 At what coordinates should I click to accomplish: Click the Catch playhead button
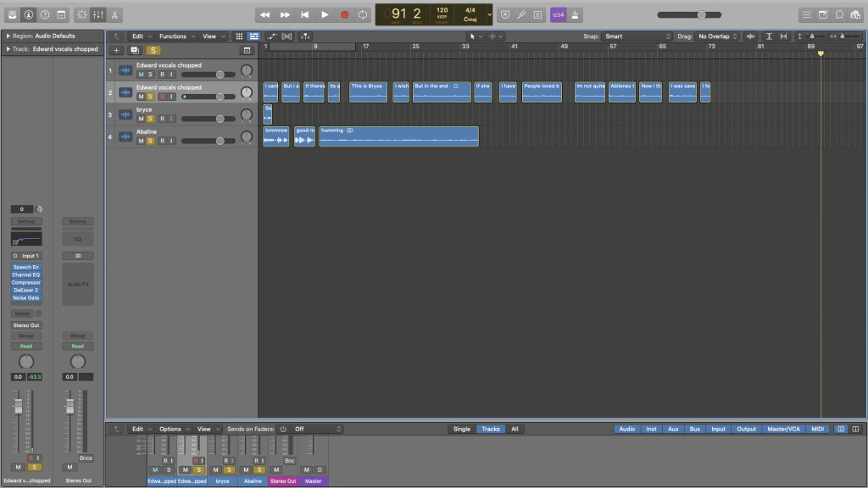pos(305,36)
